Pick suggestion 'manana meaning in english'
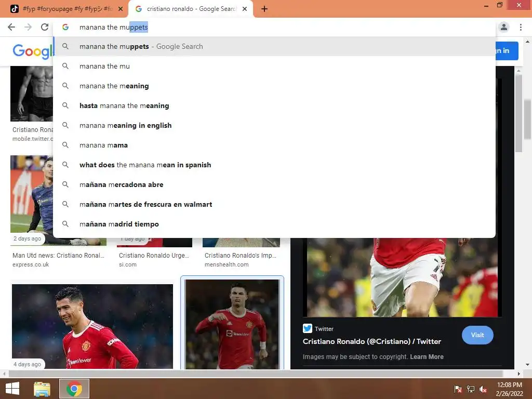The width and height of the screenshot is (532, 399). (274, 125)
